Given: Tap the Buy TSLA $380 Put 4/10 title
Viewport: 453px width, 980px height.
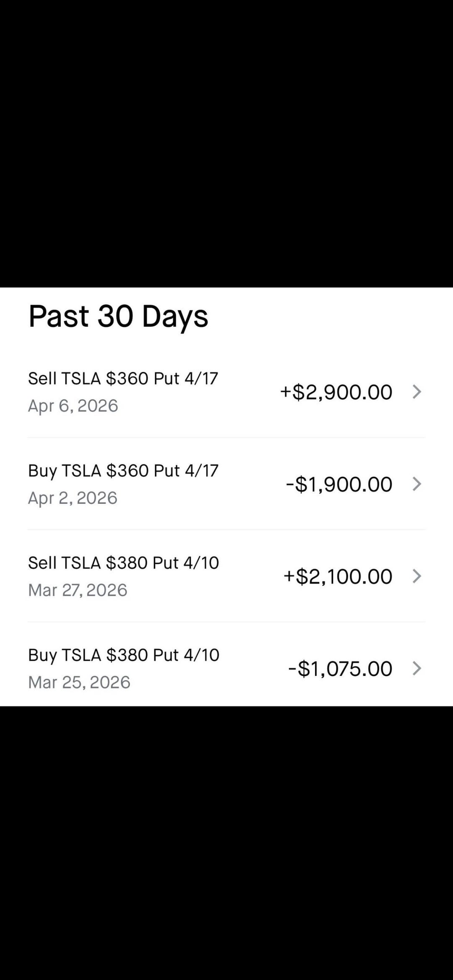Looking at the screenshot, I should [x=123, y=655].
